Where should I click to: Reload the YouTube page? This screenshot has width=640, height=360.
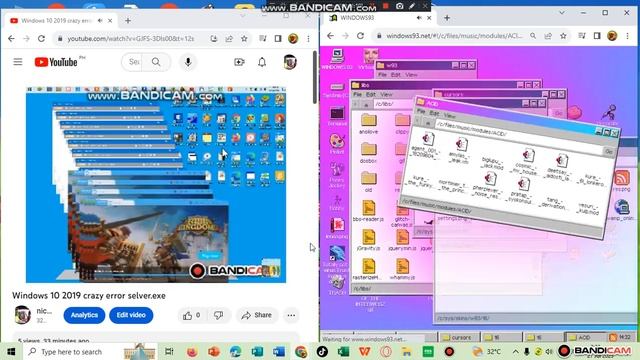[41, 38]
